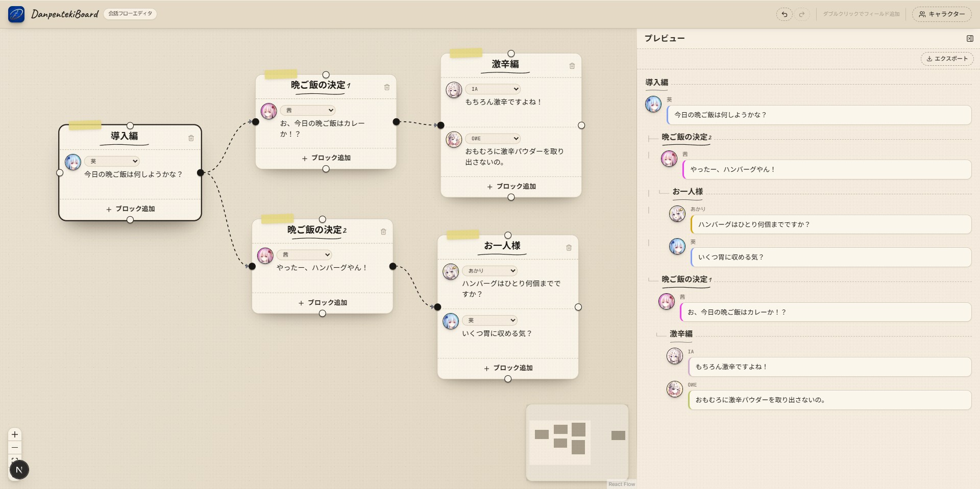Click preview message ハンバーグはひとり何個までですか？
The width and height of the screenshot is (980, 489).
pyautogui.click(x=831, y=224)
